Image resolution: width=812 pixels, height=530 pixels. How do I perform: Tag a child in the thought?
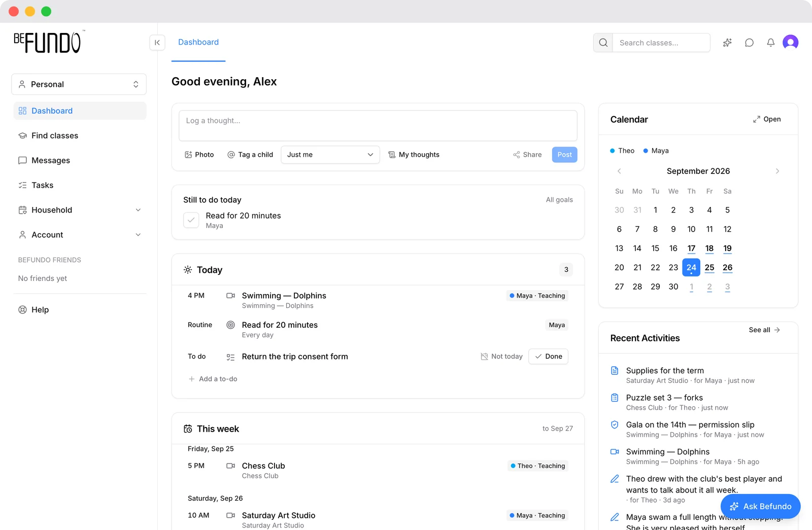pos(250,155)
